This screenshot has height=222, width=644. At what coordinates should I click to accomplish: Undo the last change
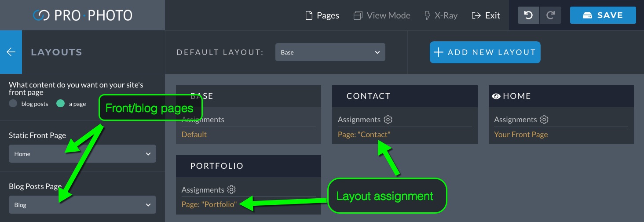tap(528, 15)
